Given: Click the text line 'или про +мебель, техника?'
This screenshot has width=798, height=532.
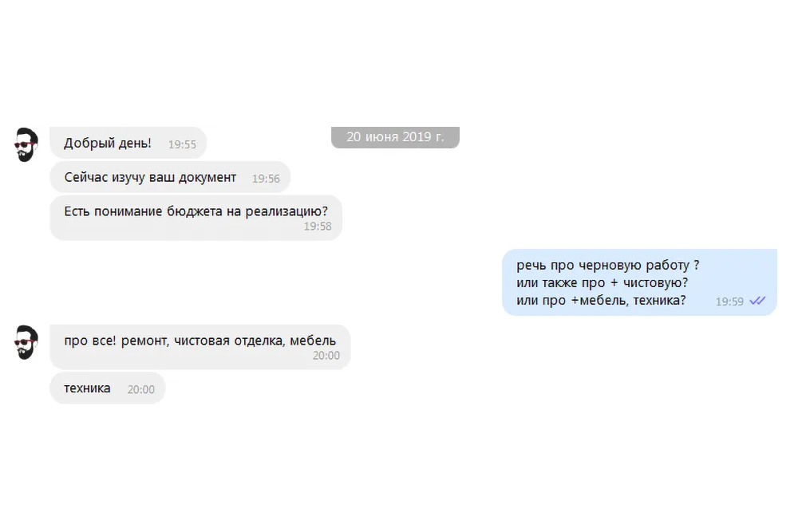Looking at the screenshot, I should pyautogui.click(x=601, y=301).
